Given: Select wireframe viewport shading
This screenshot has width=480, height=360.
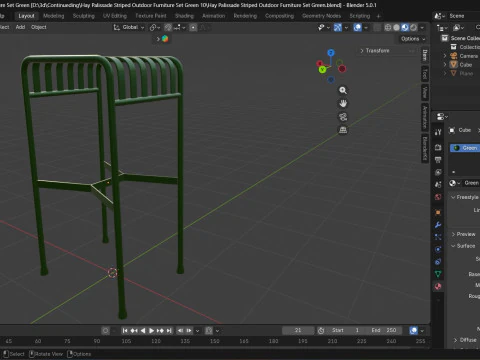Looking at the screenshot, I should point(388,27).
